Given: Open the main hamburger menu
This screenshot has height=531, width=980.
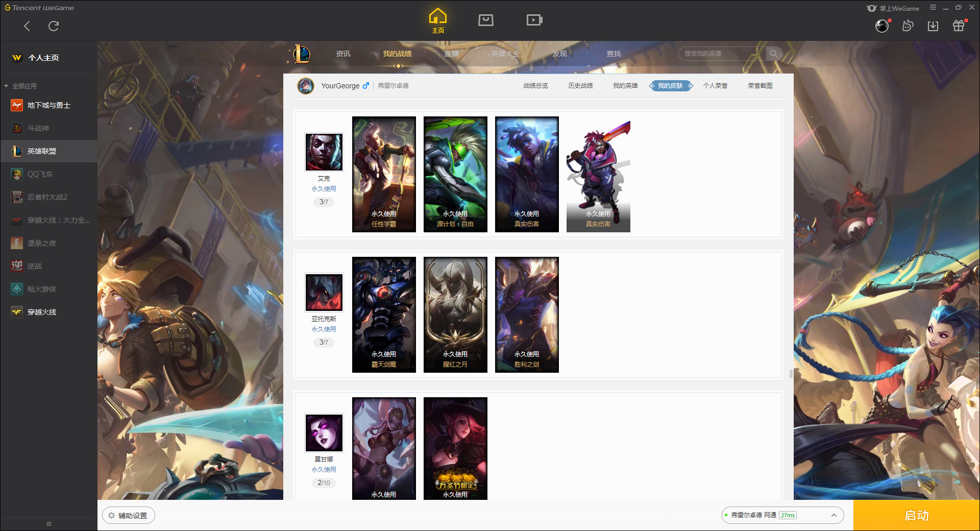Looking at the screenshot, I should coord(933,8).
